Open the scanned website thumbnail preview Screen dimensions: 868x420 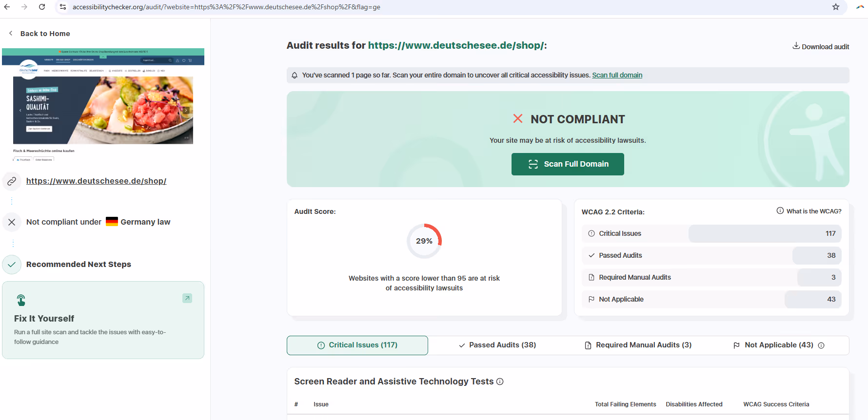(x=103, y=105)
